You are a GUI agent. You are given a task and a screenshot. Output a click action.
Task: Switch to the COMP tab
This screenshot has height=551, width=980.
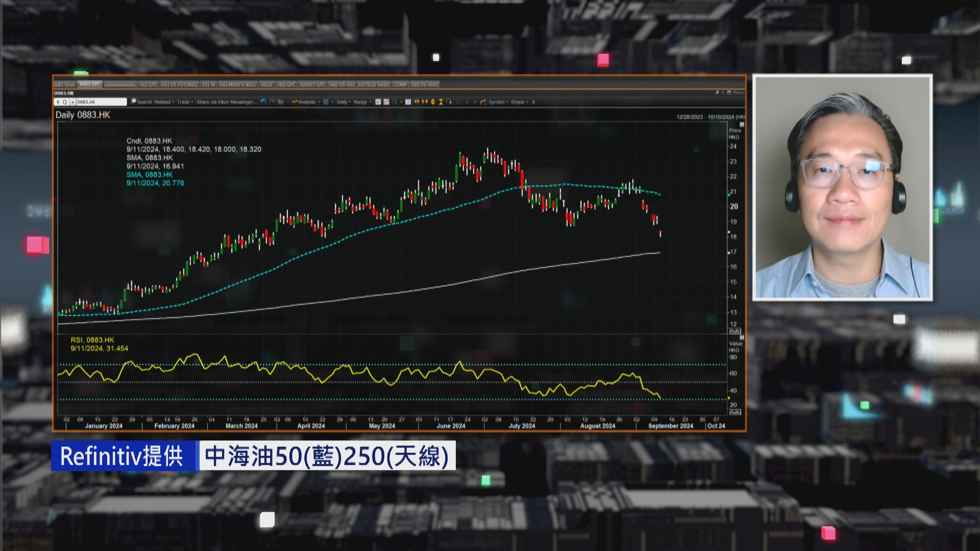point(400,84)
